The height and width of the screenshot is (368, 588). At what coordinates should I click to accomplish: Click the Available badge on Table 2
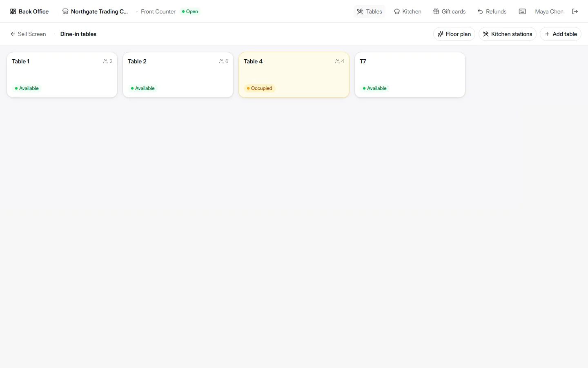(143, 88)
